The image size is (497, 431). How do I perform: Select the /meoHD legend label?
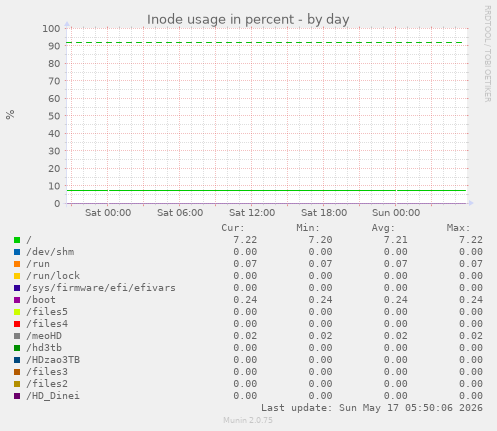[44, 336]
